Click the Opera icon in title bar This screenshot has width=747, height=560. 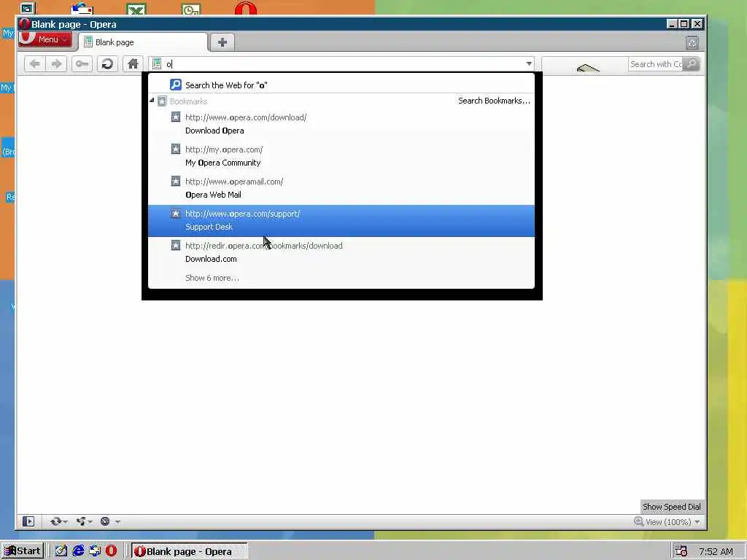[24, 24]
